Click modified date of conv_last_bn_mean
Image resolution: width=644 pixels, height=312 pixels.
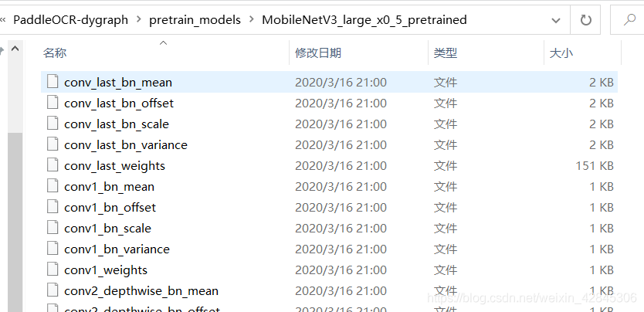coord(341,82)
